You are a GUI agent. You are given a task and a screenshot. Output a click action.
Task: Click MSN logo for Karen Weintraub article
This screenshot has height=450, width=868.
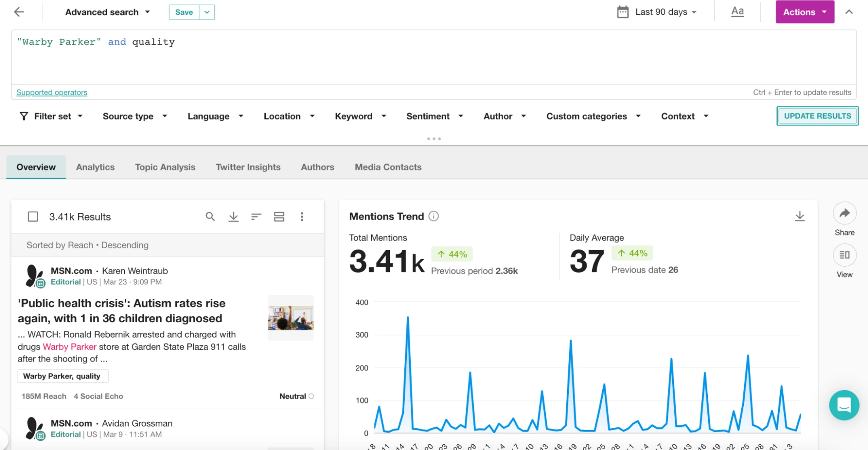click(35, 276)
